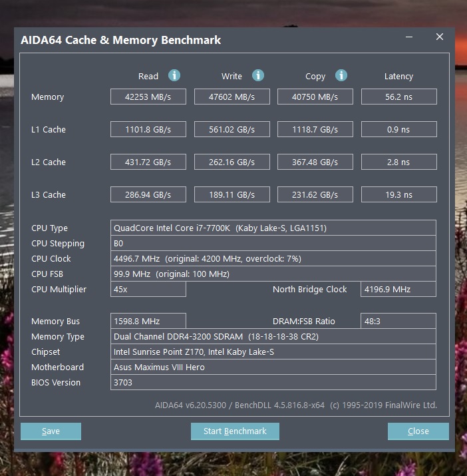This screenshot has width=467, height=476.
Task: Click the CPU Multiplier field 45x
Action: click(148, 289)
